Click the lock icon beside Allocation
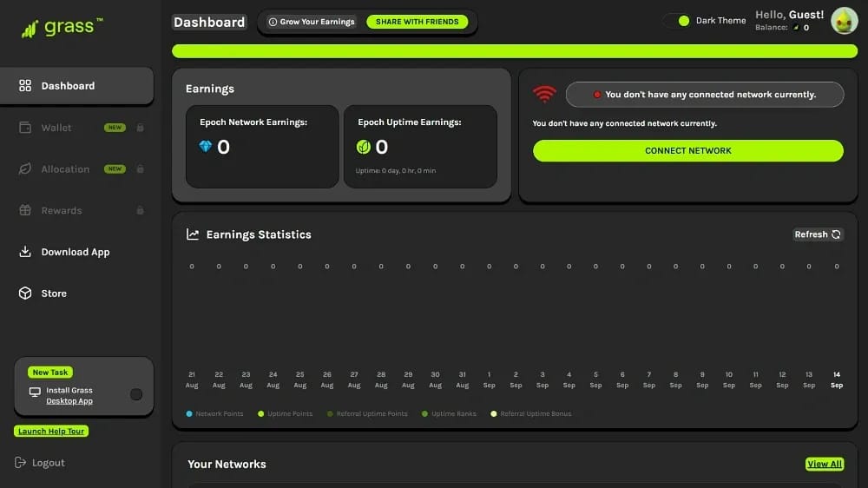 point(140,169)
